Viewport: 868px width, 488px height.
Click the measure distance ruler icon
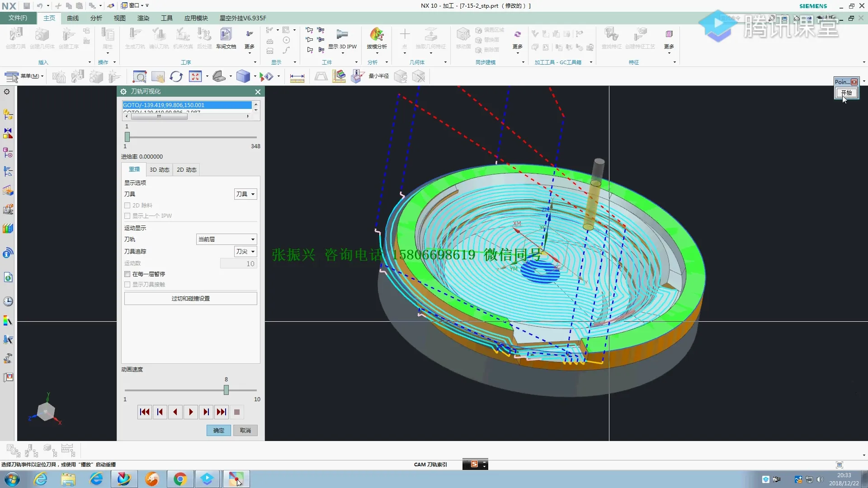297,77
